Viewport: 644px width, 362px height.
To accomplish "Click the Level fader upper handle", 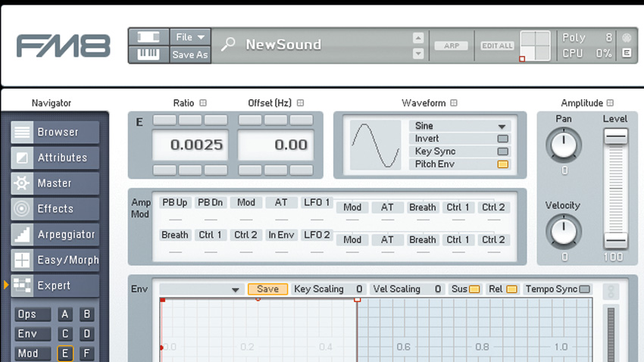I will click(x=616, y=136).
